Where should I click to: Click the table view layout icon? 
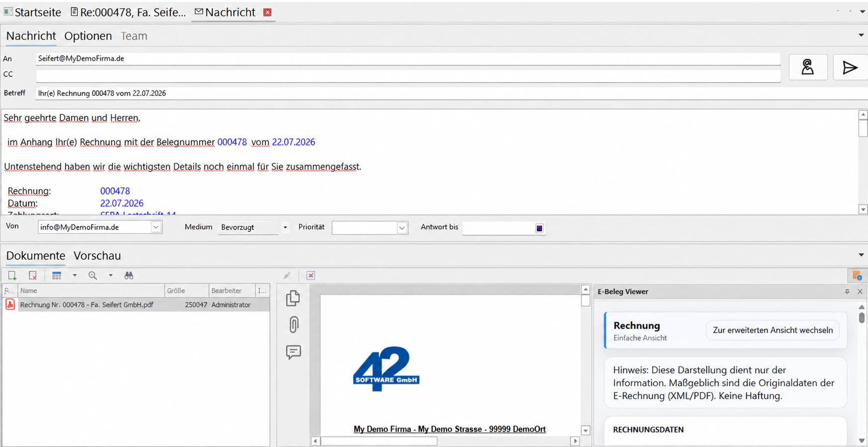tap(57, 275)
